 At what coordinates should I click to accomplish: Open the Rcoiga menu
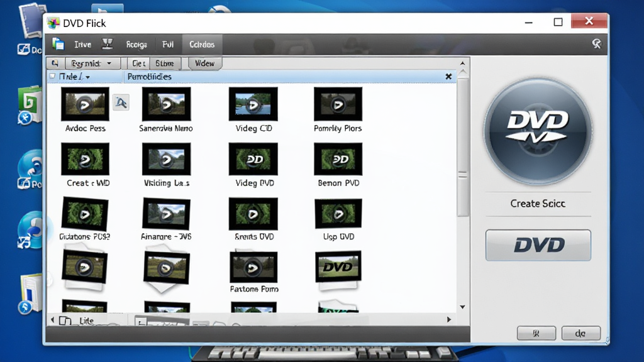[136, 45]
